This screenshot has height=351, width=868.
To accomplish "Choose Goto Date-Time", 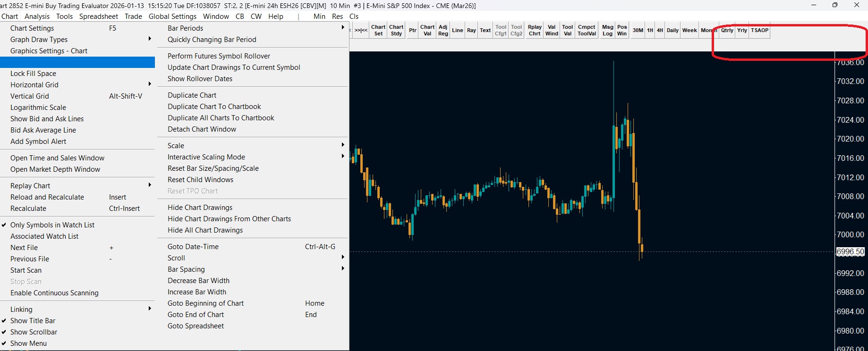I will click(253, 247).
